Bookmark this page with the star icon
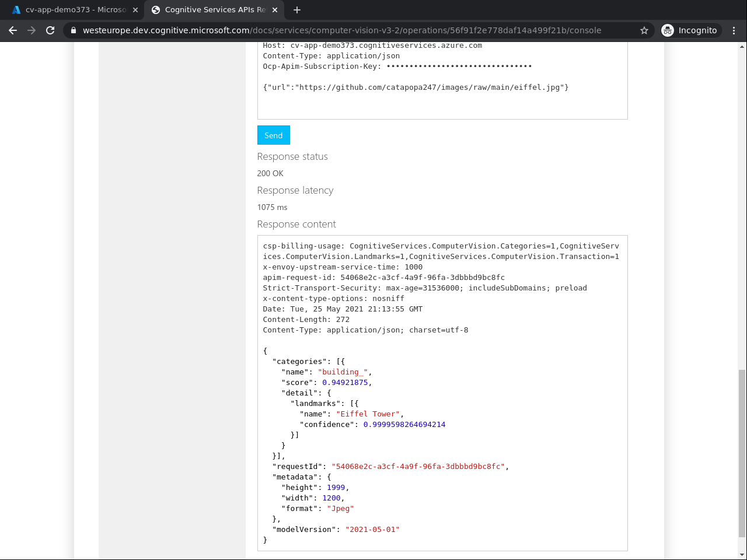747x560 pixels. (x=644, y=30)
